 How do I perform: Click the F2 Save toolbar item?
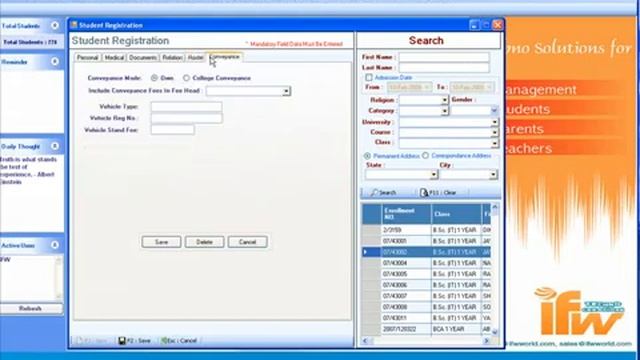tap(135, 340)
